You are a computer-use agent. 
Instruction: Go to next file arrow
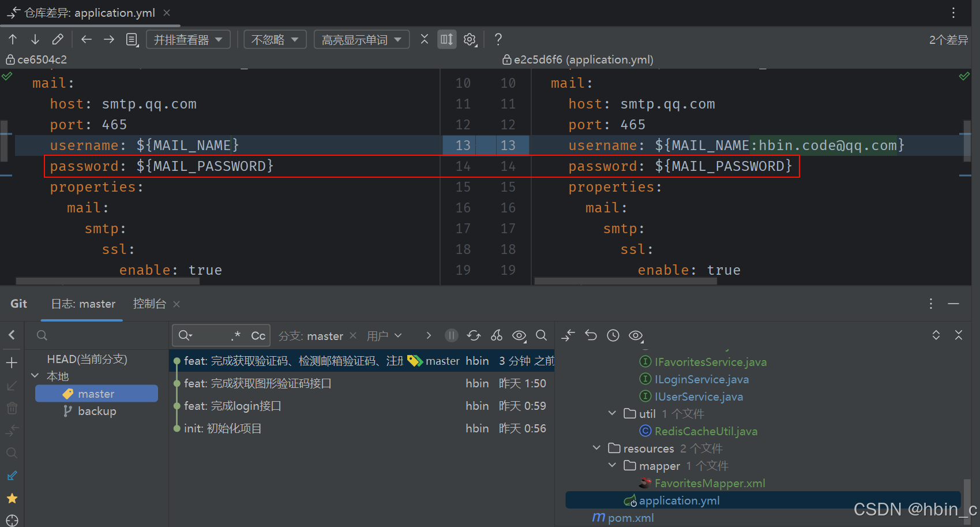(x=108, y=39)
